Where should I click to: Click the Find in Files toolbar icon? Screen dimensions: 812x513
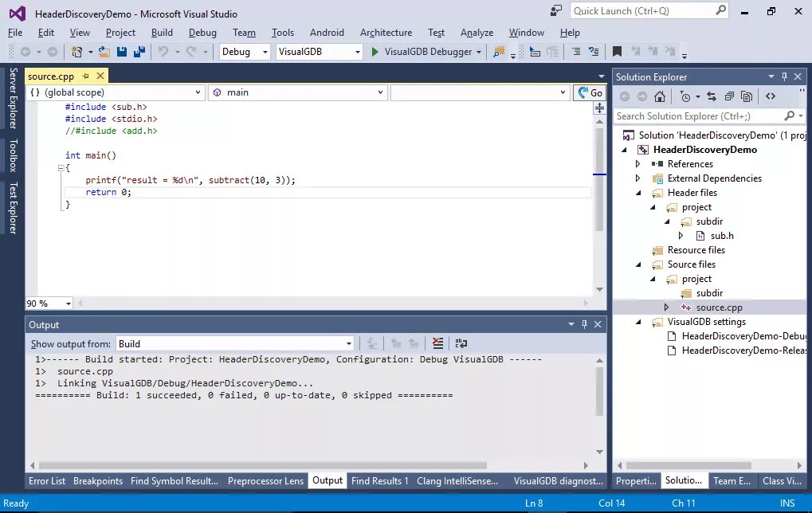coord(499,52)
